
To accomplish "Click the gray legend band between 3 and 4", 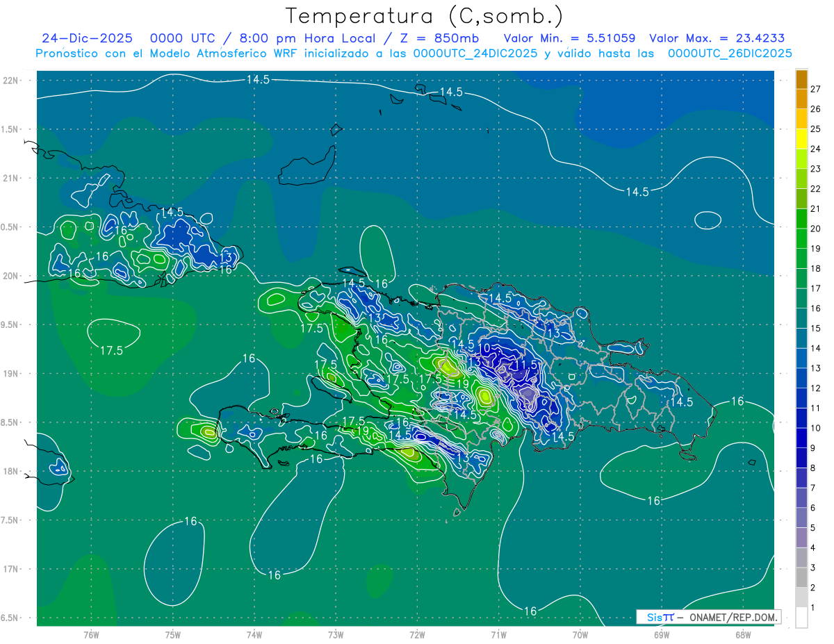I will coord(801,558).
